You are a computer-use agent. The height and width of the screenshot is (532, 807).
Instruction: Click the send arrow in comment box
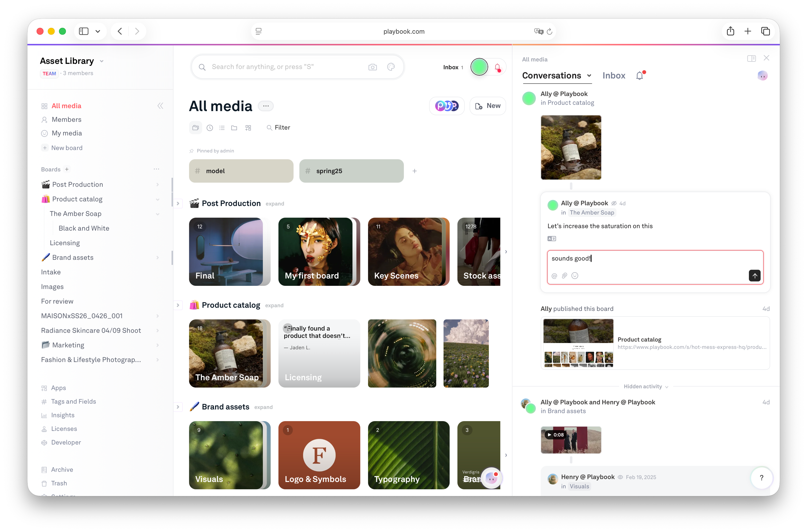(754, 276)
